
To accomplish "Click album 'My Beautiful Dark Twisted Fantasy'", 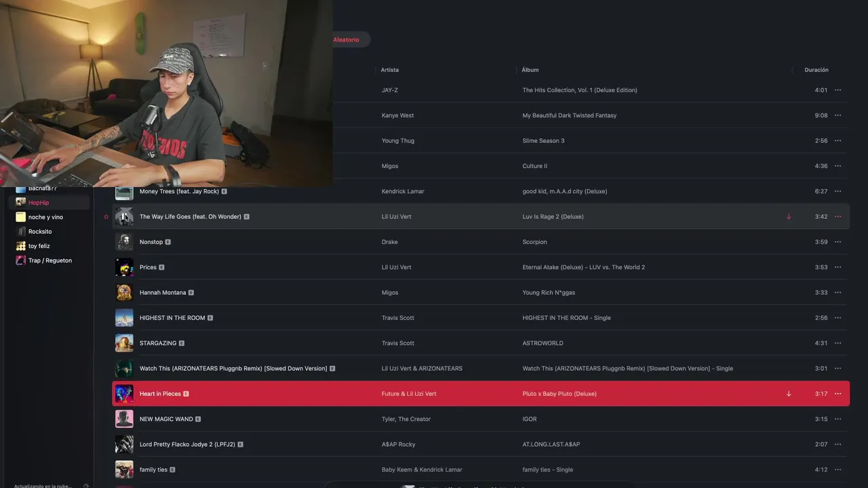I will (570, 115).
